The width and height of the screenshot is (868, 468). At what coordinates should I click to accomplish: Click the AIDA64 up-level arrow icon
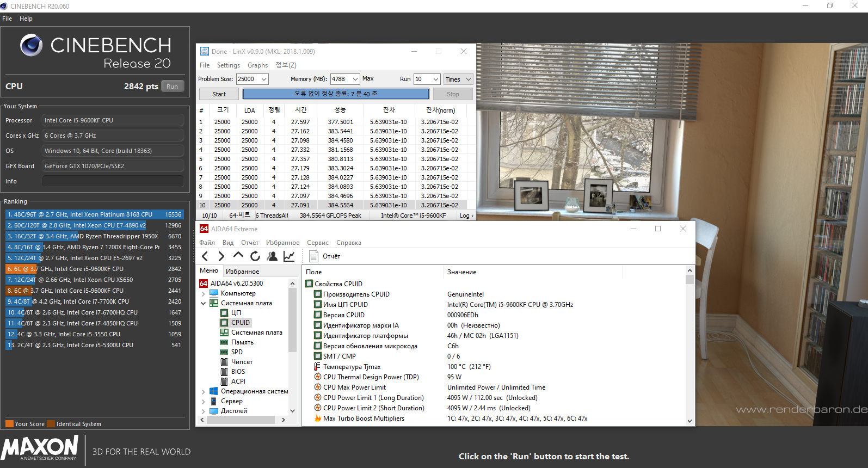238,255
